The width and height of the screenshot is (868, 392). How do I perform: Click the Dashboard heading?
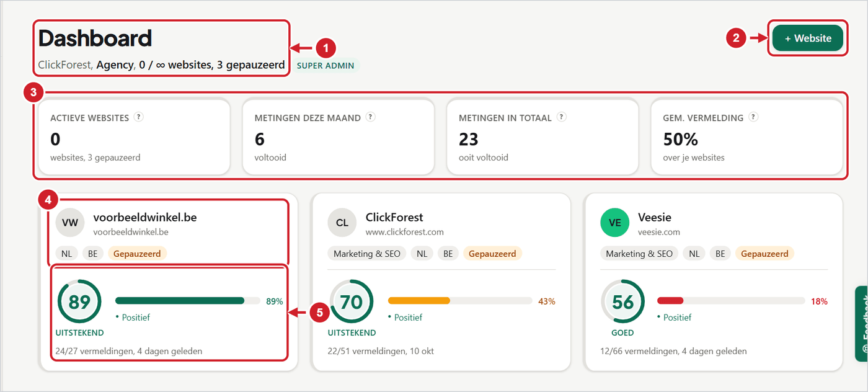(x=95, y=38)
